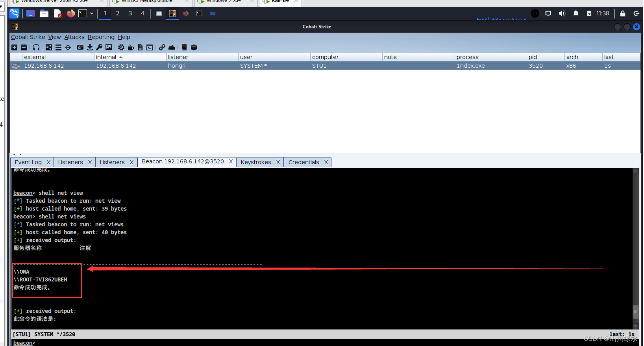The image size is (644, 346).
Task: Open listeners with the headphones icon
Action: [x=36, y=47]
